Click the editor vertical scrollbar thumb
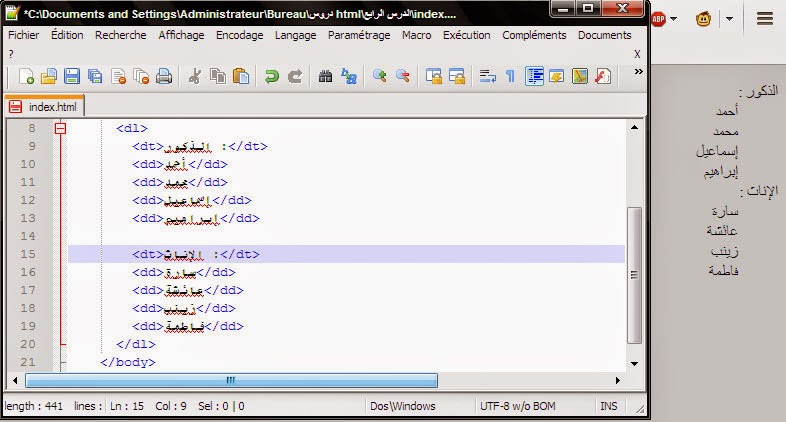 [634, 275]
